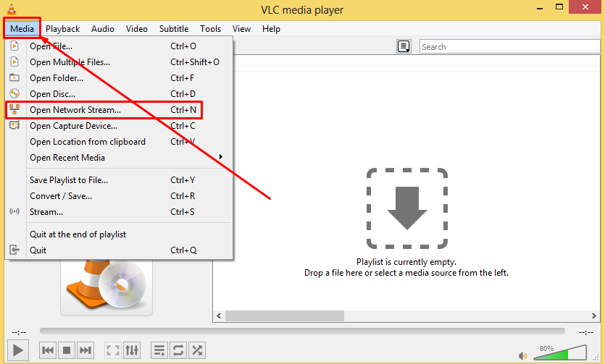Click the Next media button
The width and height of the screenshot is (605, 364).
point(85,350)
